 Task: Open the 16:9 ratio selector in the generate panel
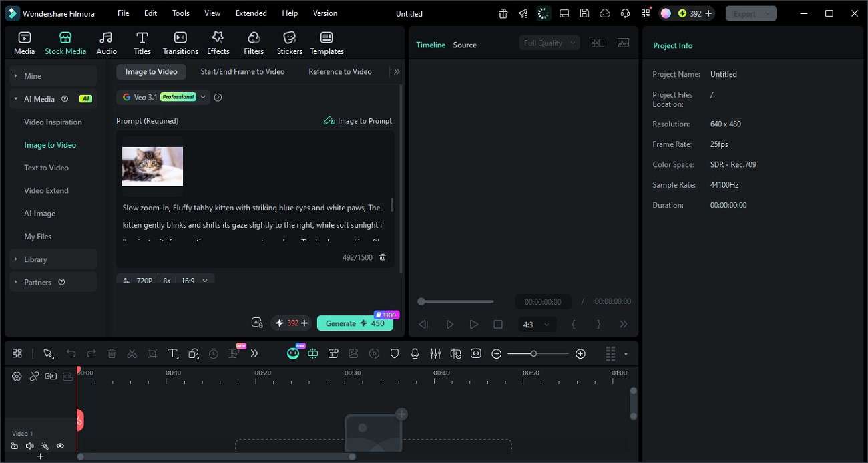pyautogui.click(x=193, y=280)
